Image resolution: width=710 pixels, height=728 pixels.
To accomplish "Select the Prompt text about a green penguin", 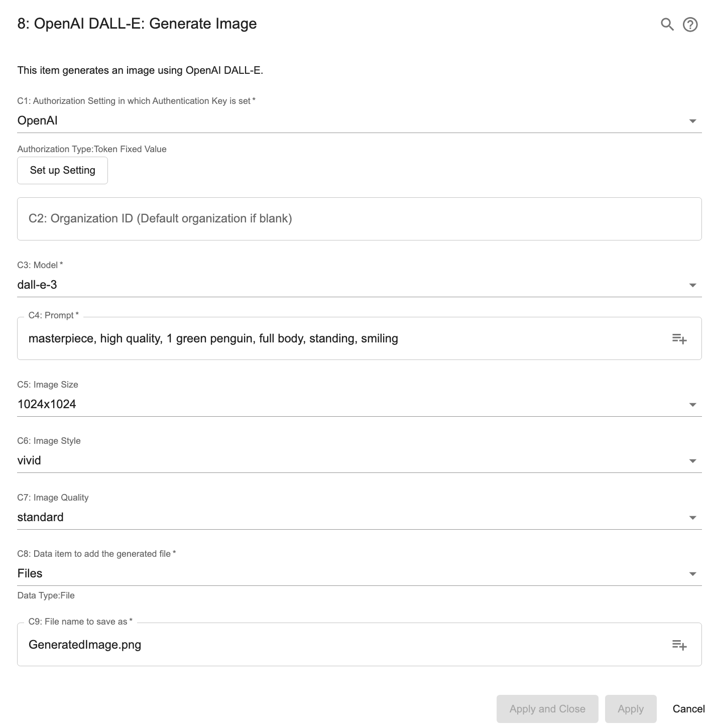I will [x=213, y=338].
